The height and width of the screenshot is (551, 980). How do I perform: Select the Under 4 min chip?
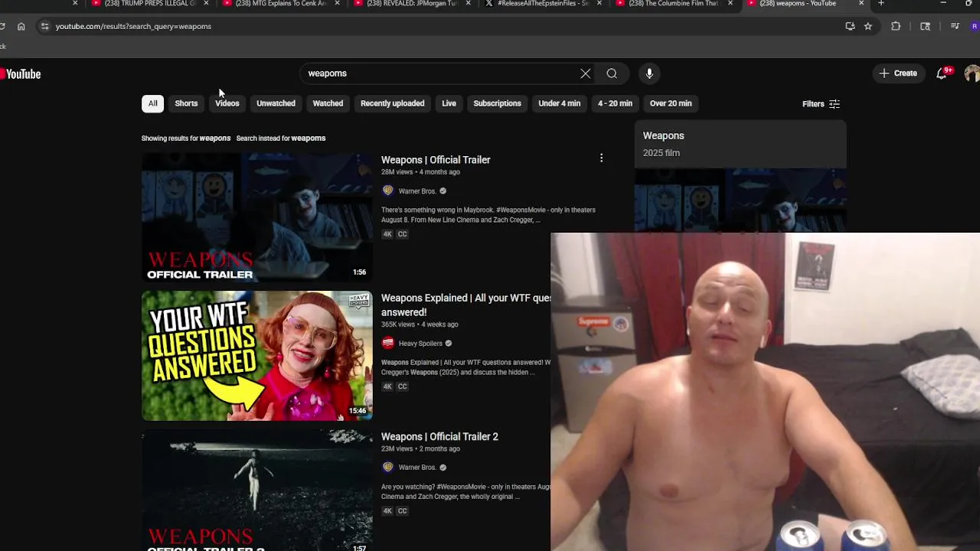(x=559, y=103)
